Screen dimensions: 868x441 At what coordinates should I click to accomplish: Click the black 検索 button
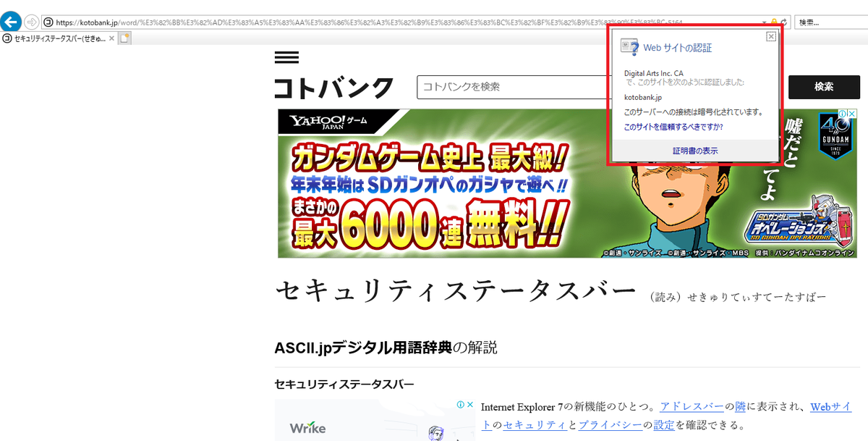[824, 87]
